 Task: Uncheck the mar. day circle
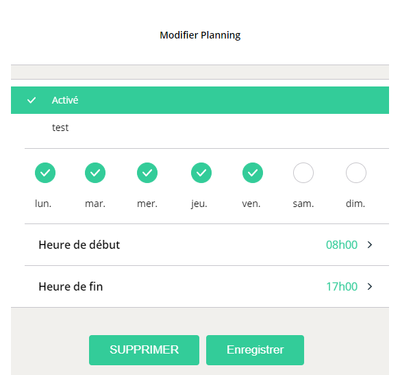(95, 173)
